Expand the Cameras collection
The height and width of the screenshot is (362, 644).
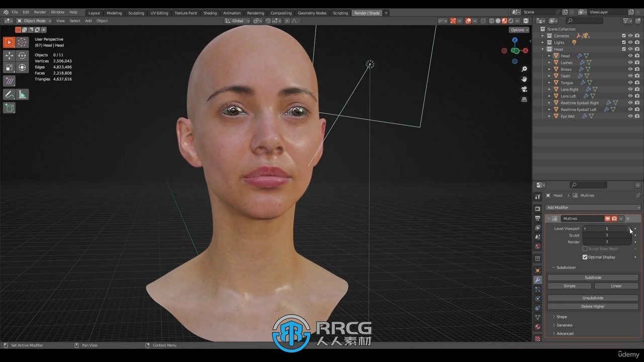pos(543,36)
